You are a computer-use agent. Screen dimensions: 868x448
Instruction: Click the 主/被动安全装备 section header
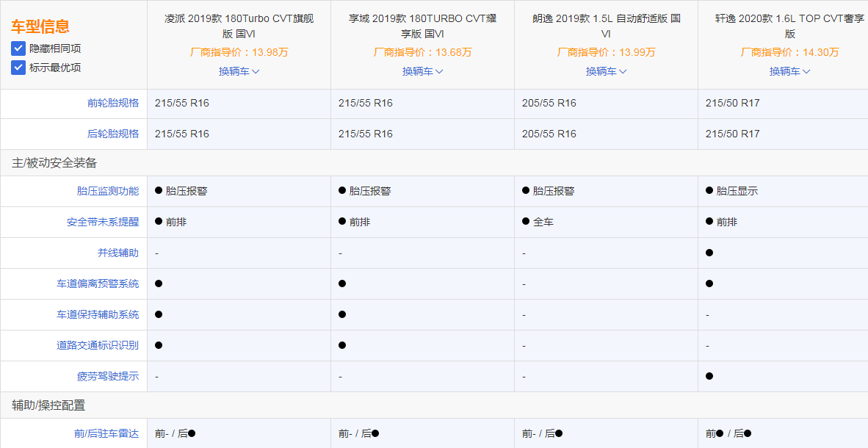click(x=54, y=163)
